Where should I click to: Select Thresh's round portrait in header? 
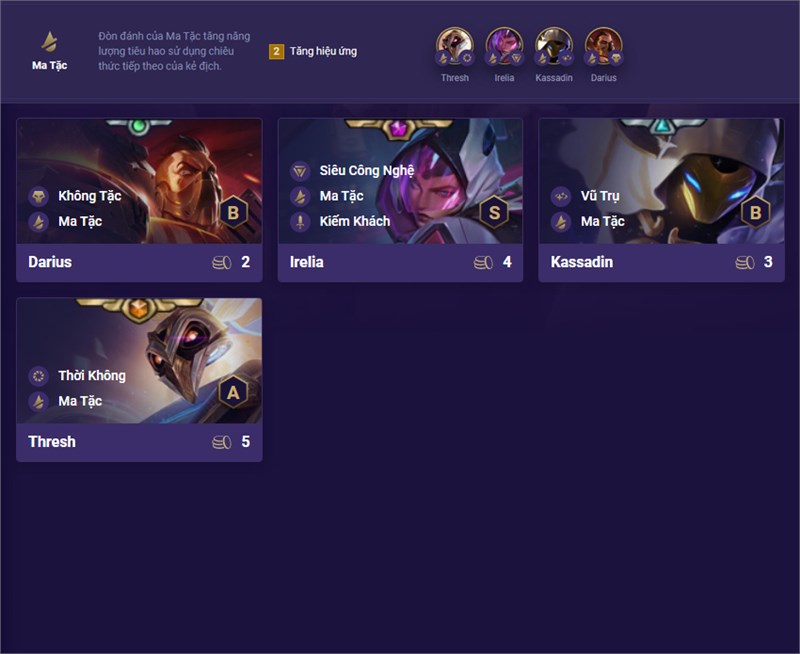455,46
